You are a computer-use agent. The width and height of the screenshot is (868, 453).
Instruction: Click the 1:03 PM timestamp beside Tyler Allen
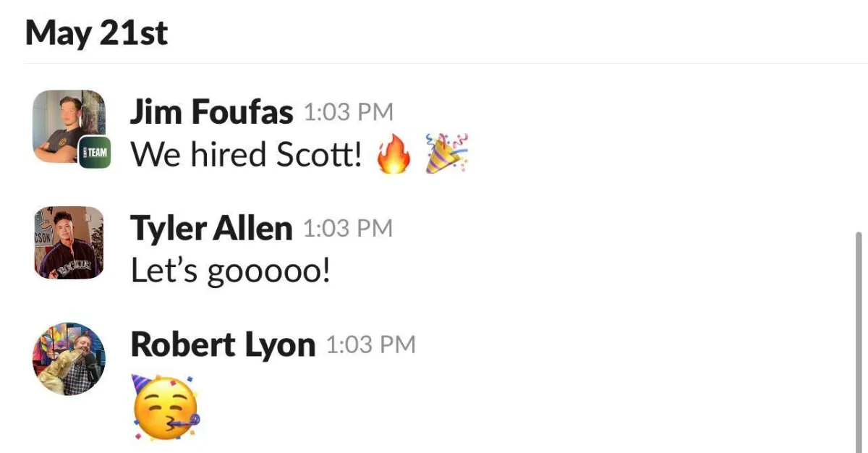(348, 229)
